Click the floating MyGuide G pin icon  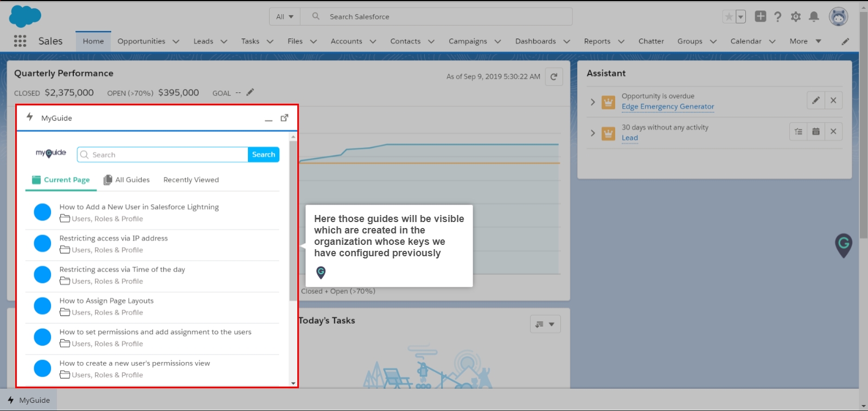pos(844,245)
